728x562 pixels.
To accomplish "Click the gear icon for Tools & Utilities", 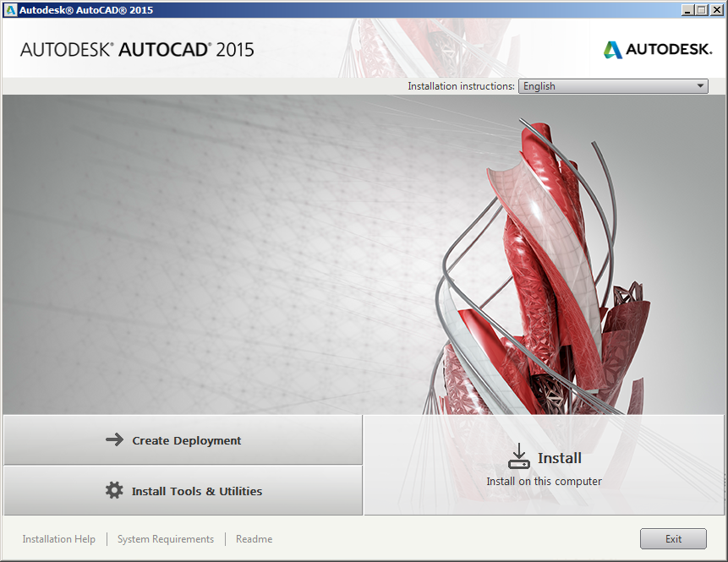I will click(114, 490).
